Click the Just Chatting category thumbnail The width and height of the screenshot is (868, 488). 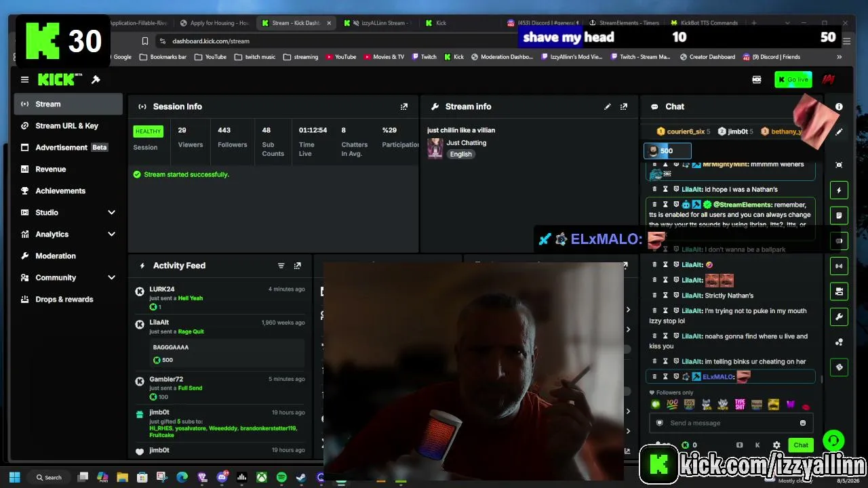point(435,148)
